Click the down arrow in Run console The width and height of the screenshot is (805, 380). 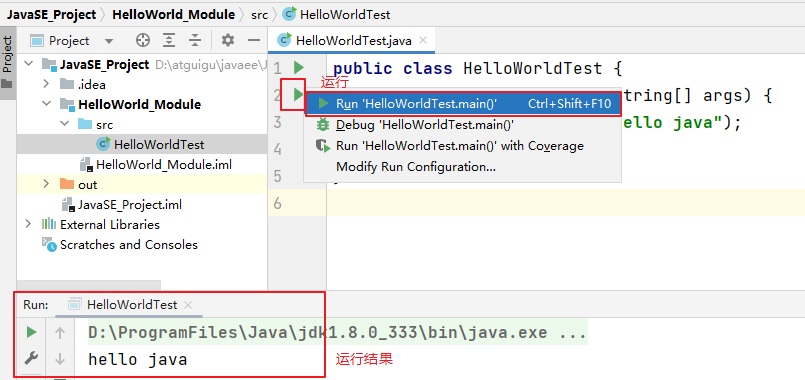[x=60, y=358]
